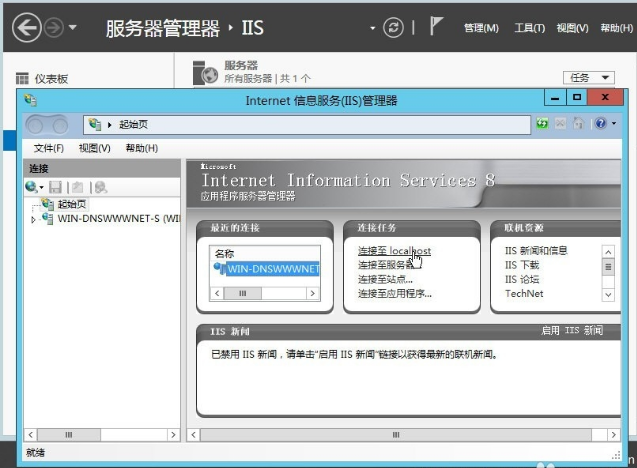Image resolution: width=637 pixels, height=468 pixels.
Task: Open 视图(V) menu in IIS Manager
Action: 95,148
